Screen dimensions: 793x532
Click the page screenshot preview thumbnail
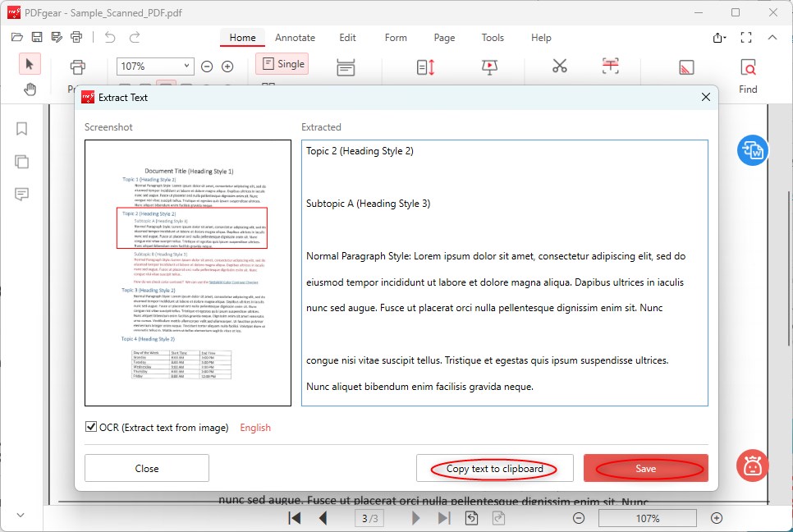188,273
